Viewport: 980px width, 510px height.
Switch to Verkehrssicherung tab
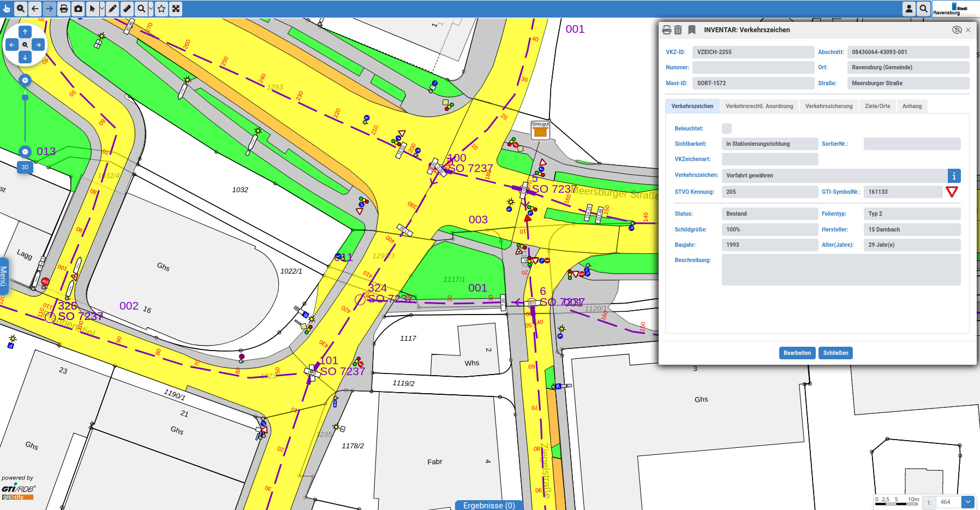[x=828, y=106]
